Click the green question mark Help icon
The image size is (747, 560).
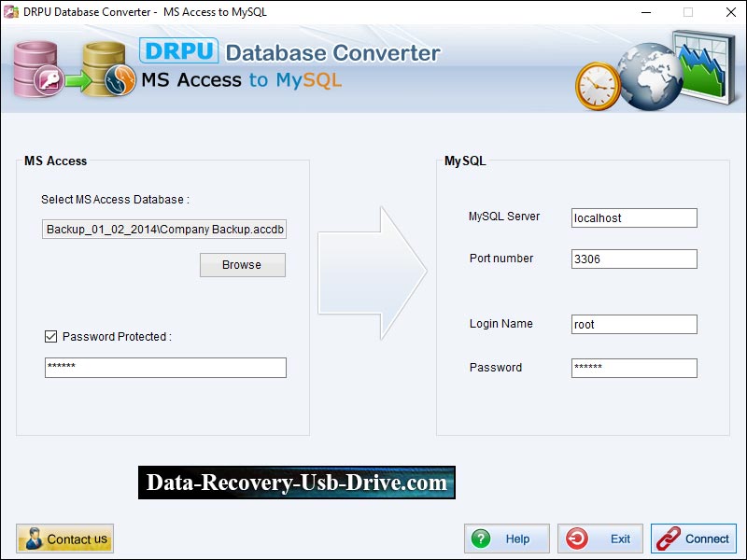tap(482, 539)
